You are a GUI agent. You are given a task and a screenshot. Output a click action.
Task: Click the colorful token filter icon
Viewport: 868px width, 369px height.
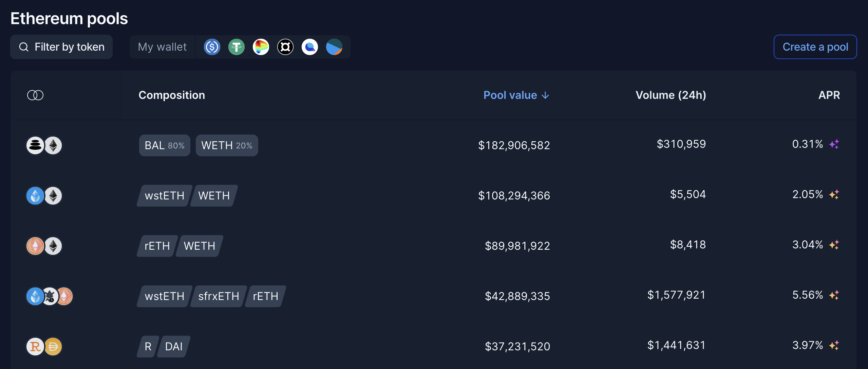tap(261, 47)
